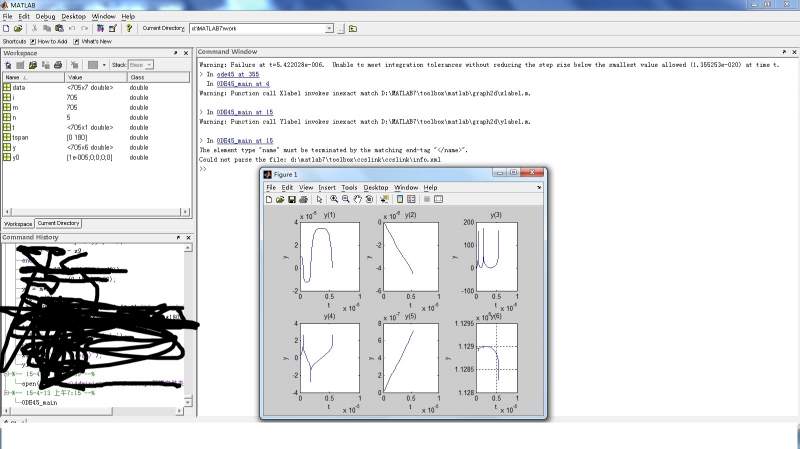The height and width of the screenshot is (449, 800).
Task: Toggle Rotate 3D tool in Figure 1
Action: (369, 199)
